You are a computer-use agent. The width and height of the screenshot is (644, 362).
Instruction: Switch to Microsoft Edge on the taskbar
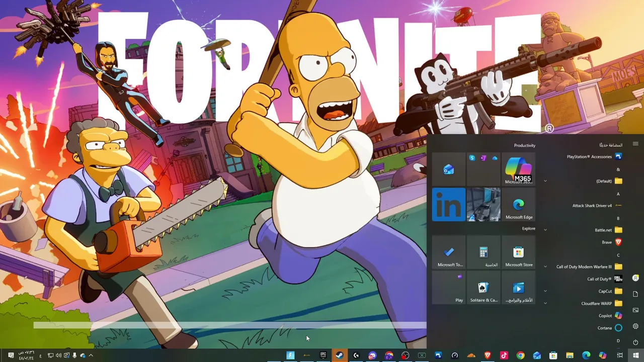click(586, 355)
